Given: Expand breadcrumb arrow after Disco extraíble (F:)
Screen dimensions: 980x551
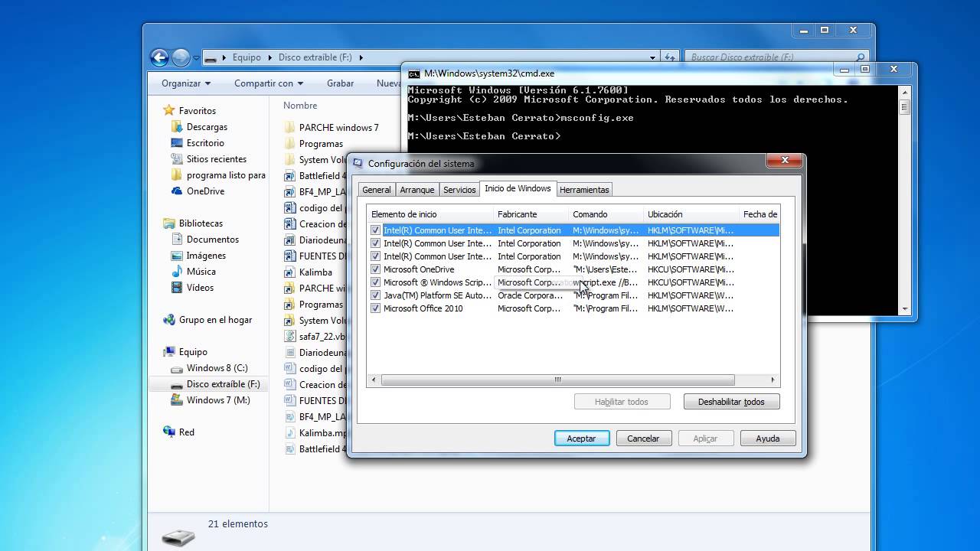Looking at the screenshot, I should tap(361, 57).
